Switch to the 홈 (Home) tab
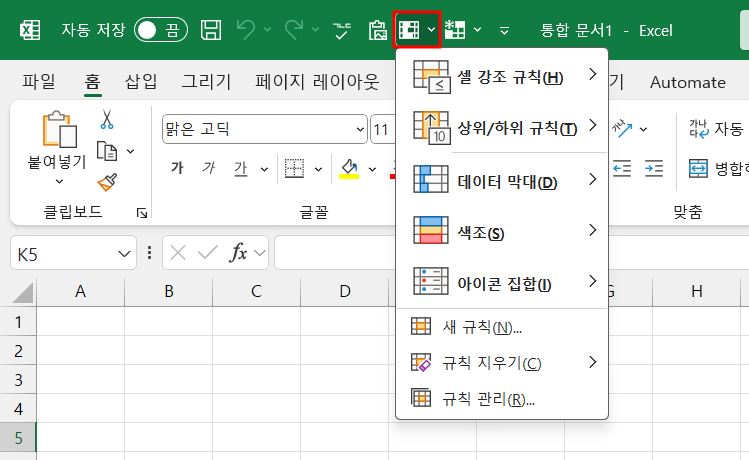The width and height of the screenshot is (749, 460). pyautogui.click(x=92, y=82)
